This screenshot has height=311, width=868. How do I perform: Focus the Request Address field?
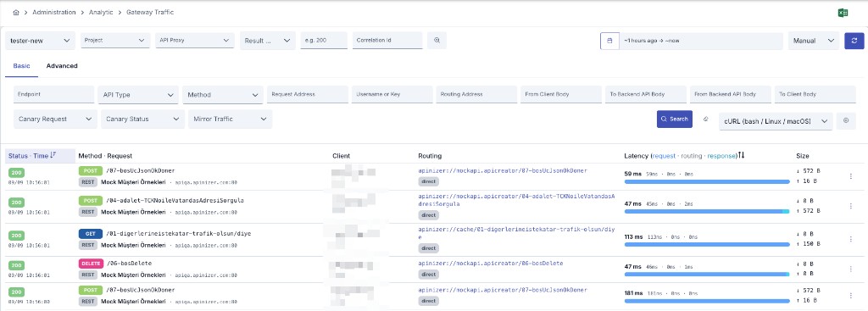click(307, 95)
